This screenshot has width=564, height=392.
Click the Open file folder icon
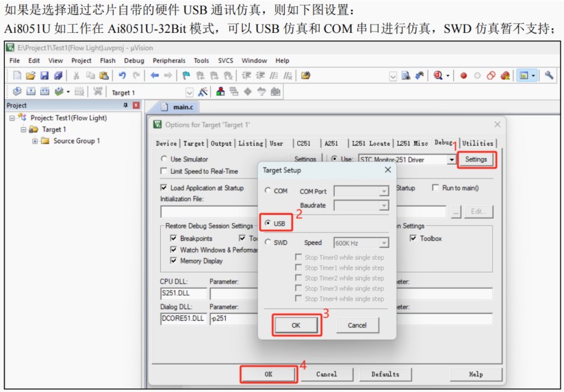pyautogui.click(x=31, y=75)
